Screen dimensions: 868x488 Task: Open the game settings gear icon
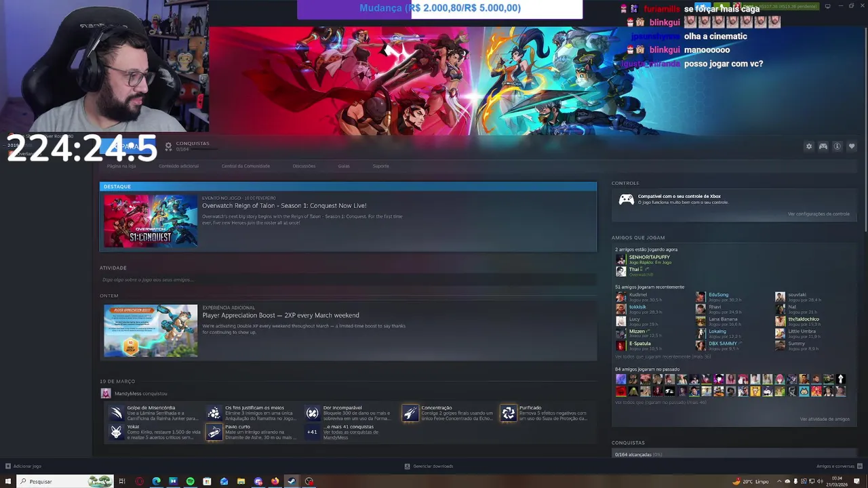(809, 146)
